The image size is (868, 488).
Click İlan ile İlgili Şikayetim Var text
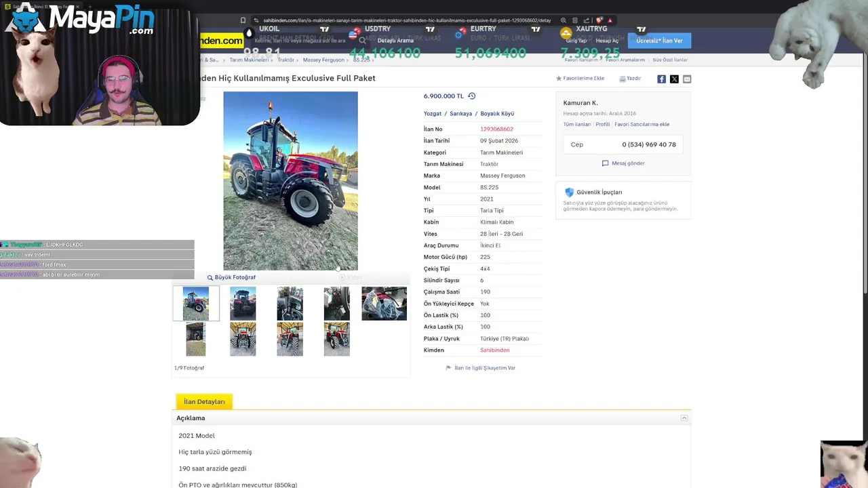[x=485, y=368]
